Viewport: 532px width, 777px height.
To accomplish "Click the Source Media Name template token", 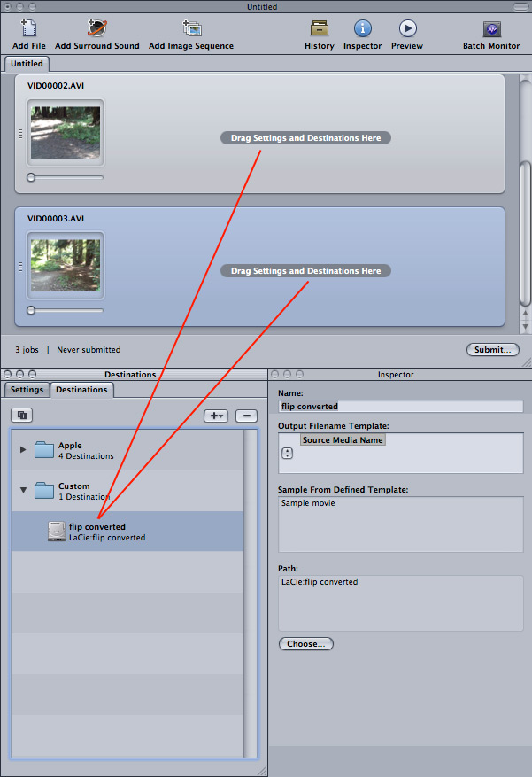I will 343,439.
